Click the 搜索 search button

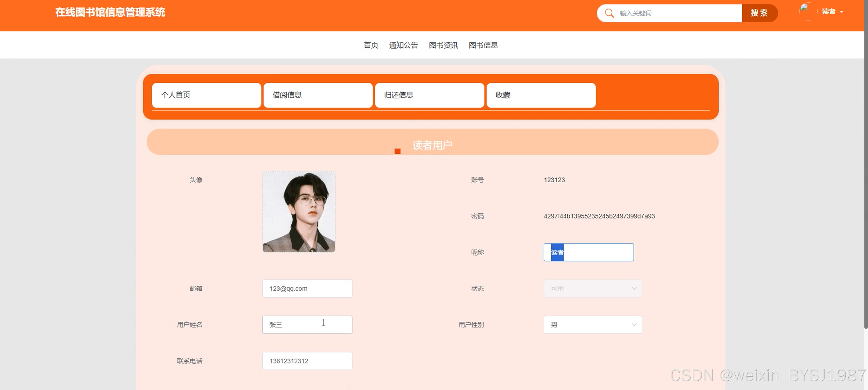[x=759, y=13]
